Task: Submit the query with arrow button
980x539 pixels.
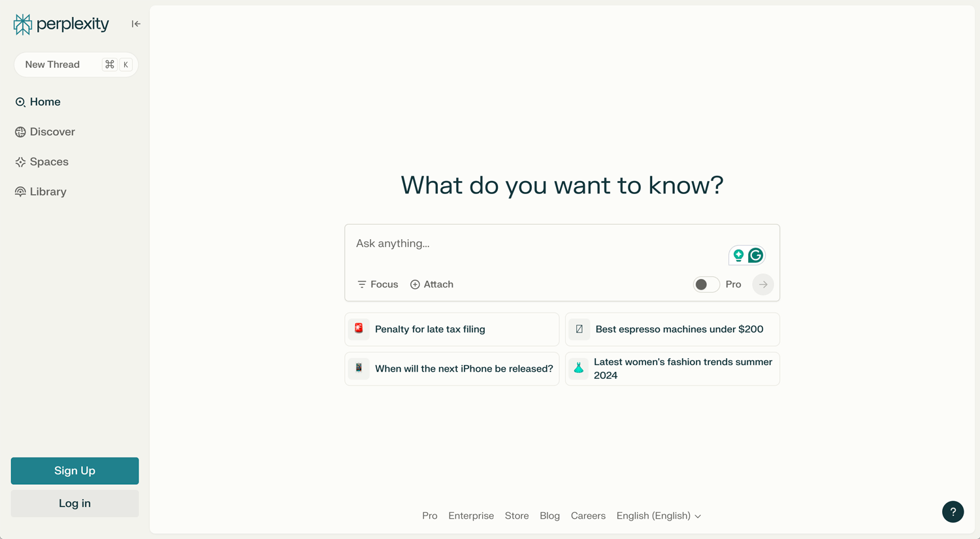Action: tap(763, 284)
